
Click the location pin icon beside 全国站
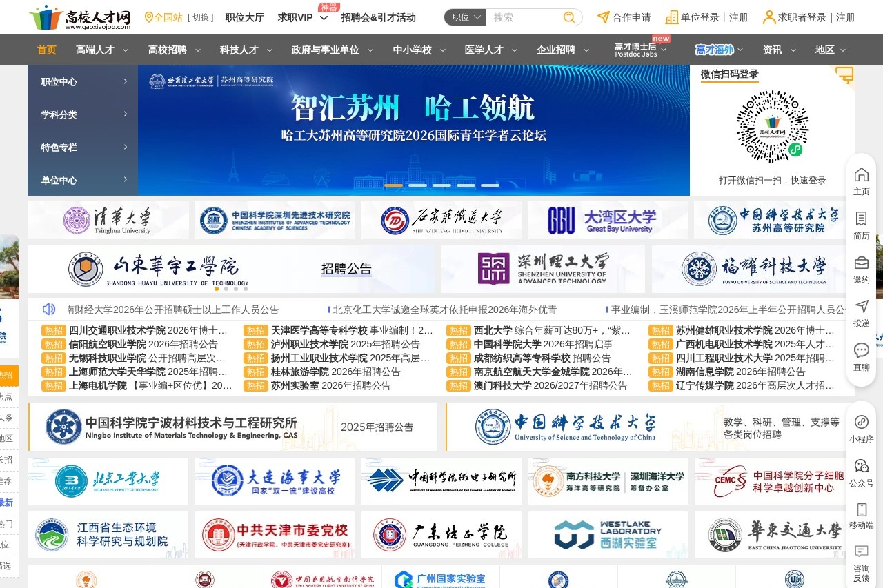click(x=148, y=17)
